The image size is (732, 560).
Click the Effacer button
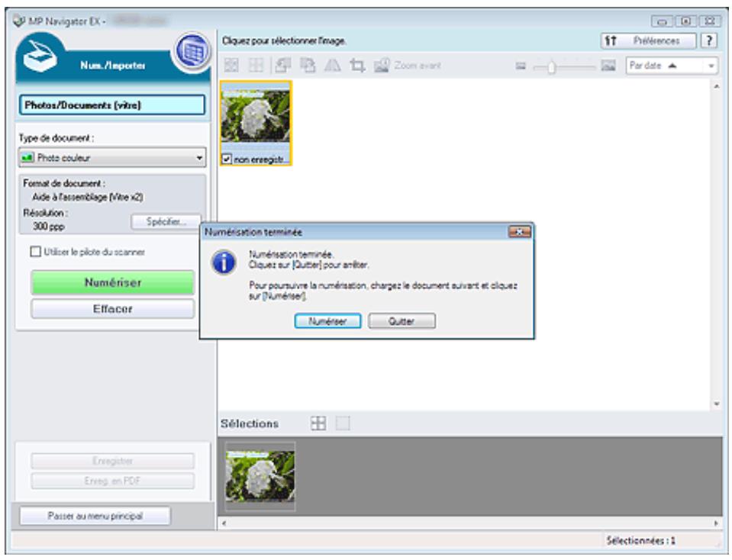(112, 309)
